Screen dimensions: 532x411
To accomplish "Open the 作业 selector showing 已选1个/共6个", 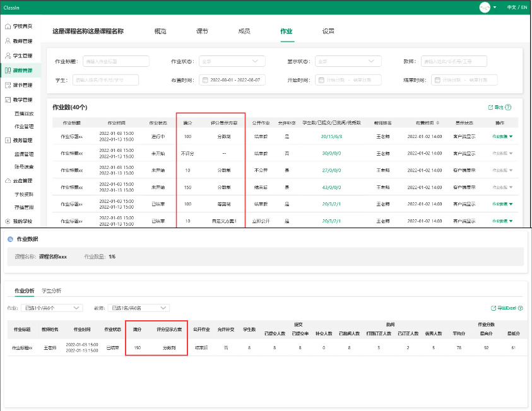I will coord(52,308).
